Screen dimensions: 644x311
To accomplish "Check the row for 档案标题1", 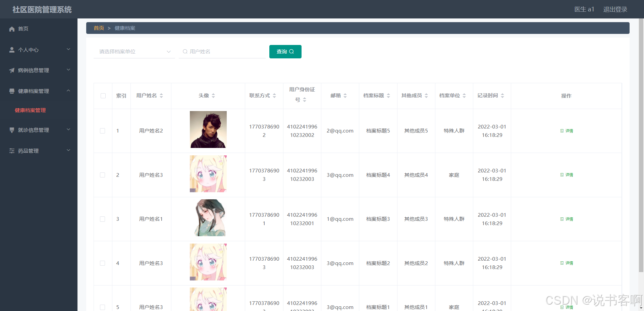I will pos(103,307).
